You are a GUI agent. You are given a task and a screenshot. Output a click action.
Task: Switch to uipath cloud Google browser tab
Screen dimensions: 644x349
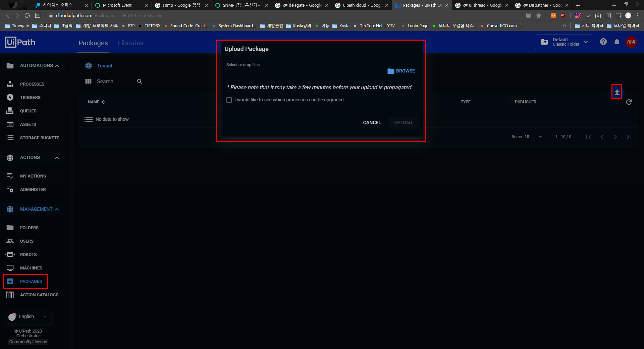coord(362,5)
